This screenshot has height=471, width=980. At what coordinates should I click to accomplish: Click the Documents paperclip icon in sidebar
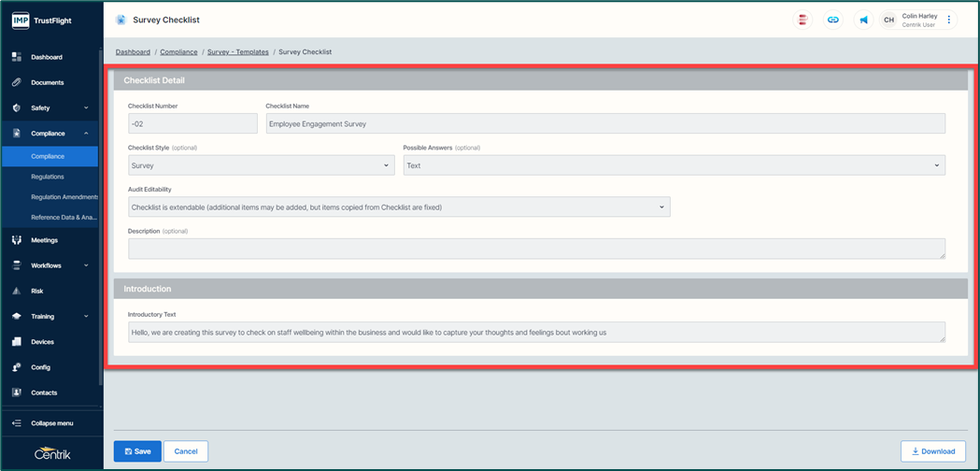coord(17,82)
